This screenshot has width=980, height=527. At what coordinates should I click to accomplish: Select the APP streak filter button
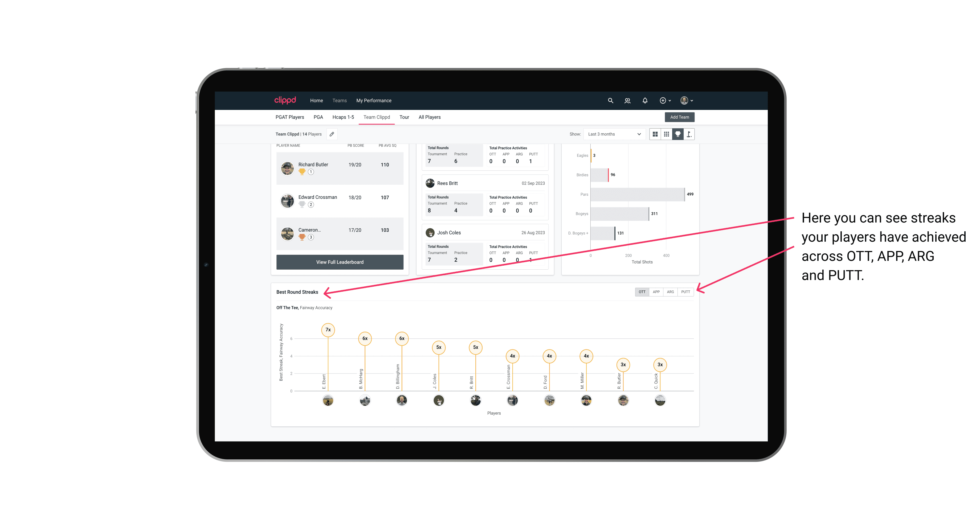655,291
